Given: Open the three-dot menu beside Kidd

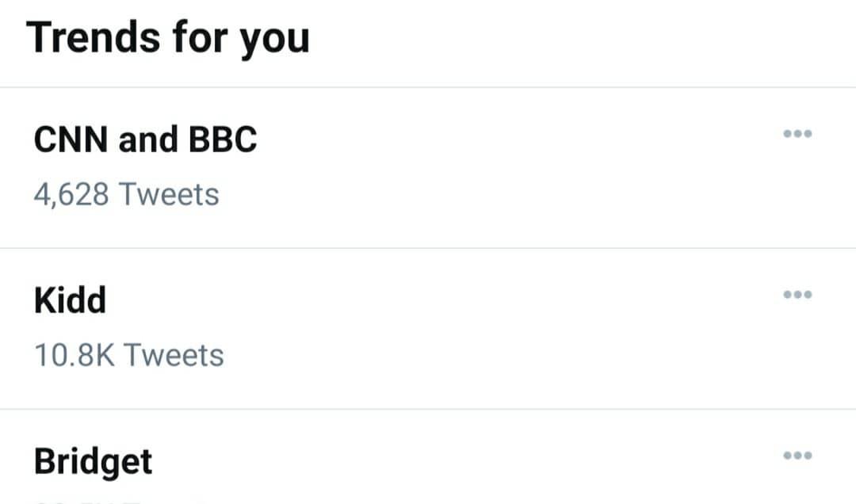Looking at the screenshot, I should pyautogui.click(x=797, y=295).
